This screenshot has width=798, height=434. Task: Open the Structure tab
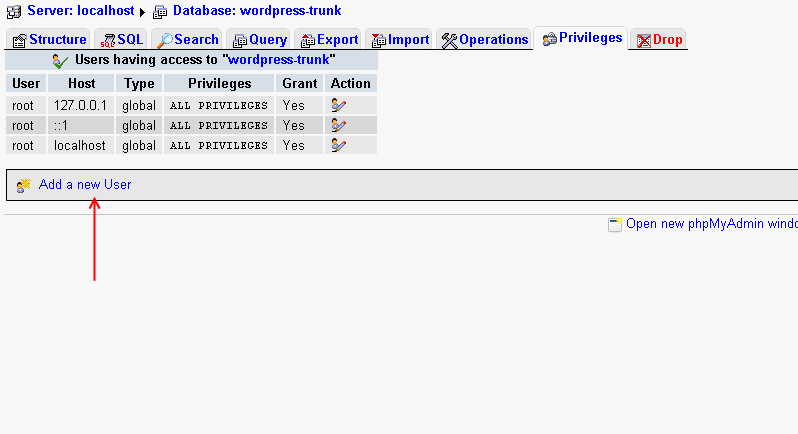pyautogui.click(x=49, y=40)
